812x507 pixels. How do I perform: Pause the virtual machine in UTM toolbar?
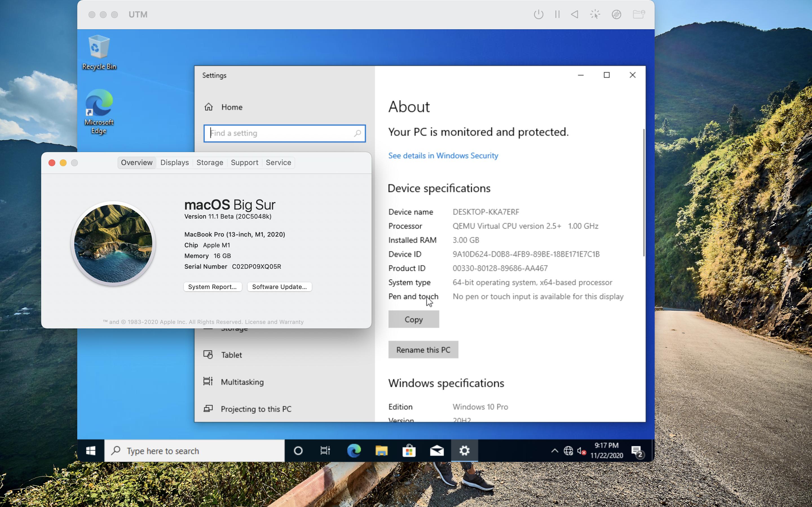coord(557,14)
